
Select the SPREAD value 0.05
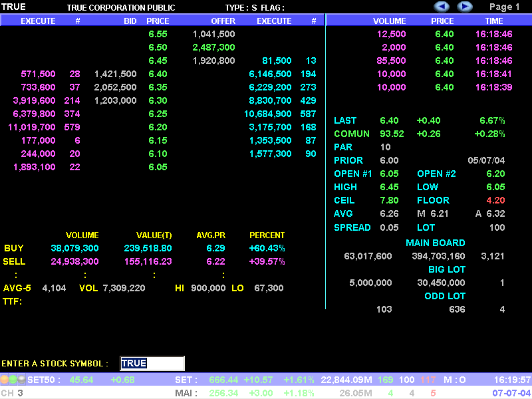point(389,227)
